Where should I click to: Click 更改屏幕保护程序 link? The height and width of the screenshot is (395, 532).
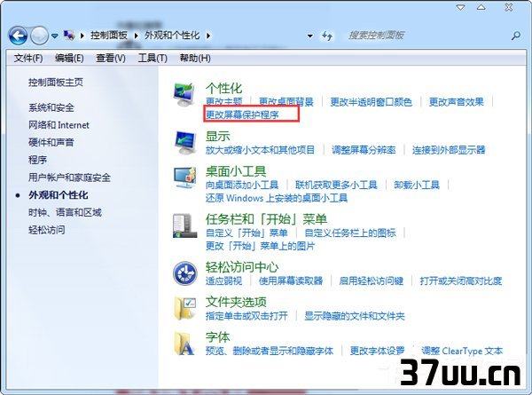pyautogui.click(x=242, y=115)
